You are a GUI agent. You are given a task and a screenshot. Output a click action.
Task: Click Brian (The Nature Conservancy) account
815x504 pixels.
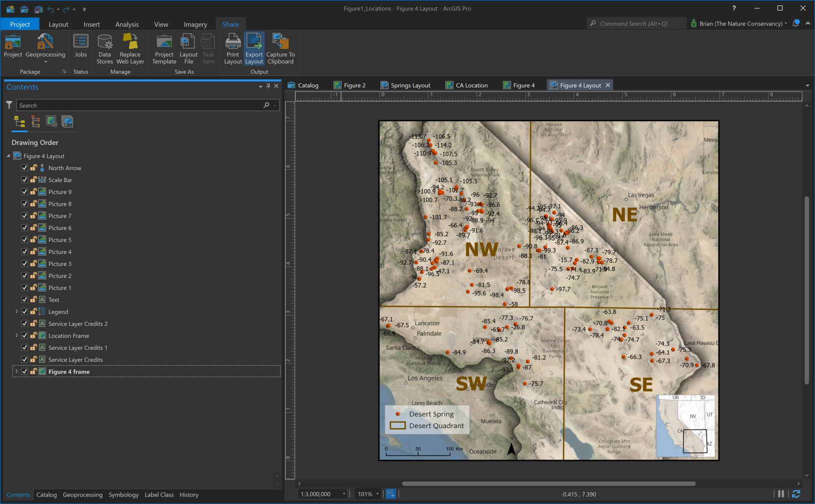(740, 23)
